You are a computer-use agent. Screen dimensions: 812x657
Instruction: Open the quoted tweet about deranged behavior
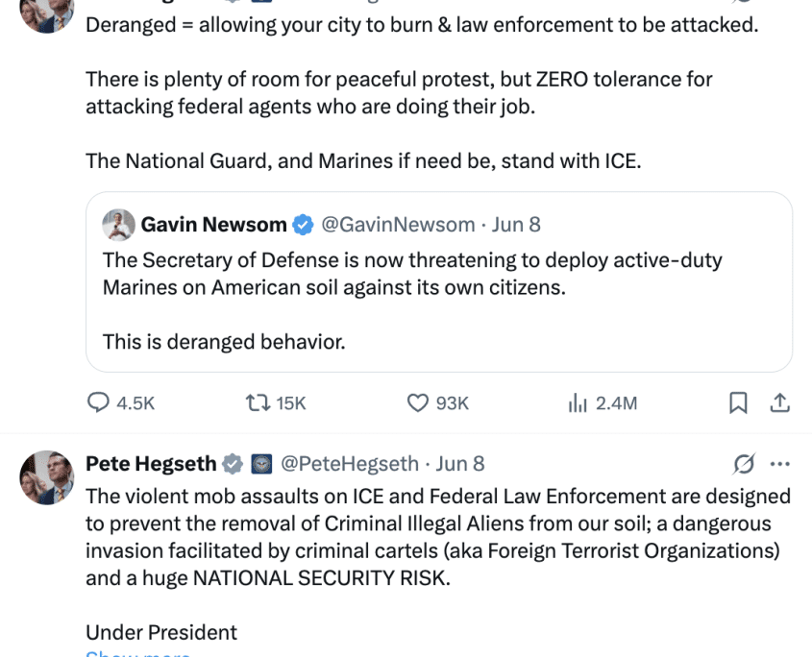click(438, 301)
